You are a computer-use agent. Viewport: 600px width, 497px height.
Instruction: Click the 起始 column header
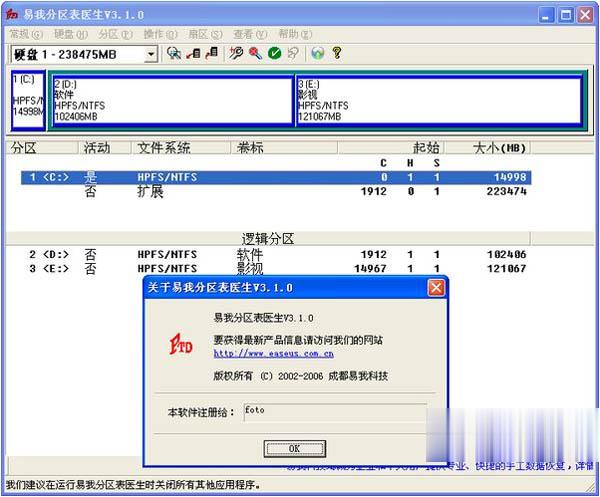[391, 148]
